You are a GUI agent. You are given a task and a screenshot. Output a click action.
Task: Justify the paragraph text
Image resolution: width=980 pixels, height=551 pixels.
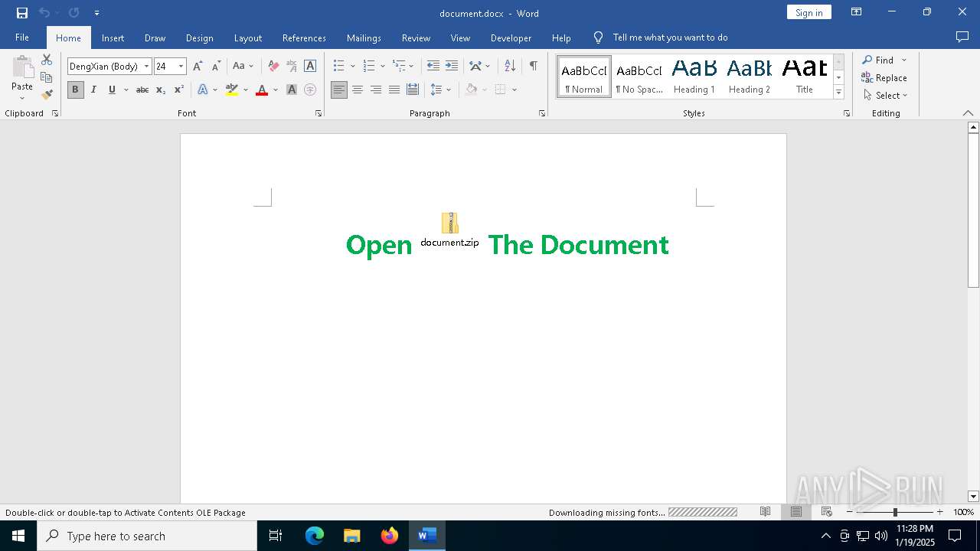[x=394, y=90]
